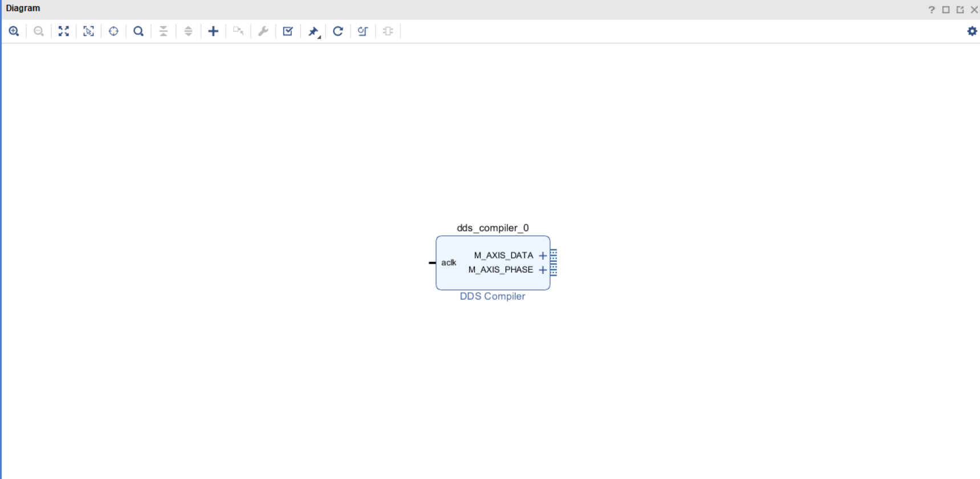Viewport: 980px width, 479px height.
Task: Float the Diagram panel window
Action: (960, 10)
